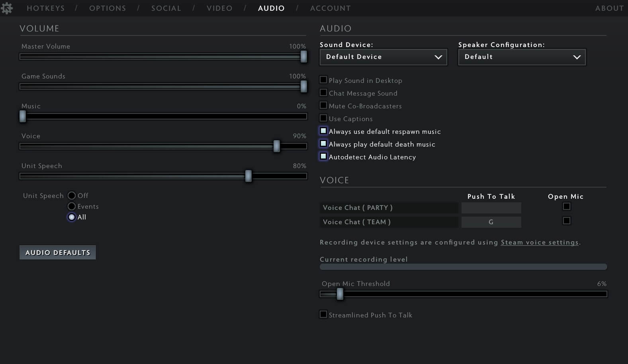Expand the Speaker Configuration dropdown
The width and height of the screenshot is (628, 364).
click(522, 57)
